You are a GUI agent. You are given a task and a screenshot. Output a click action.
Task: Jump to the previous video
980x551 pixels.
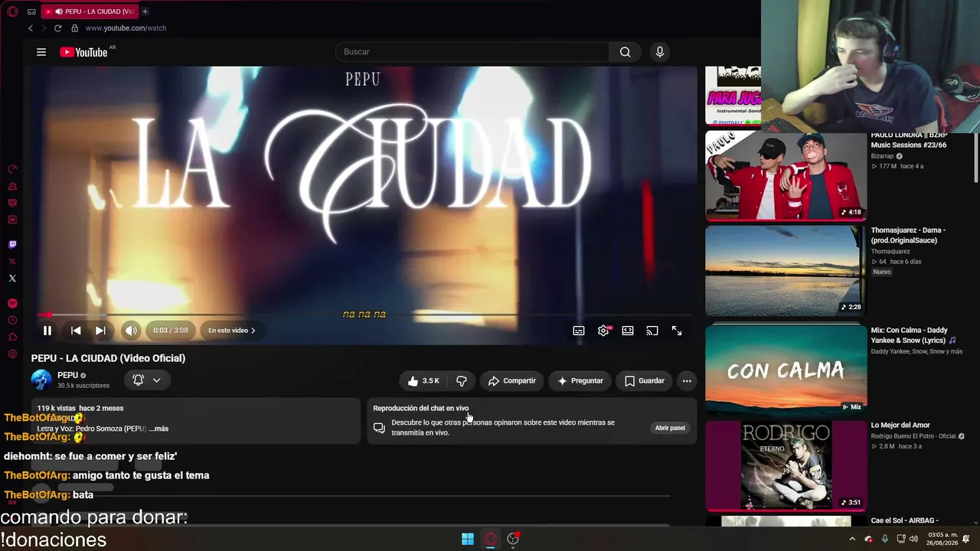pos(76,331)
